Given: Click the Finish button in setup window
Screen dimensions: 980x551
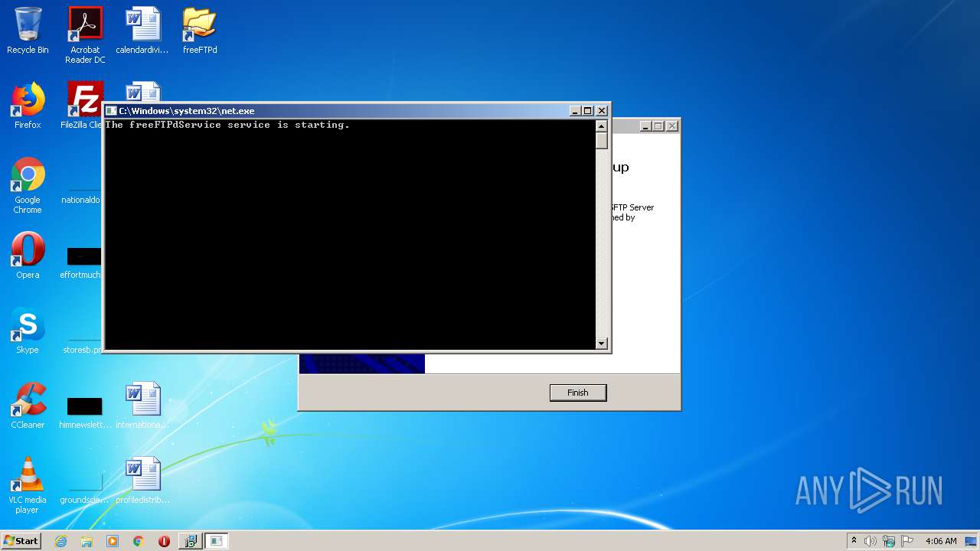Looking at the screenshot, I should pos(578,393).
